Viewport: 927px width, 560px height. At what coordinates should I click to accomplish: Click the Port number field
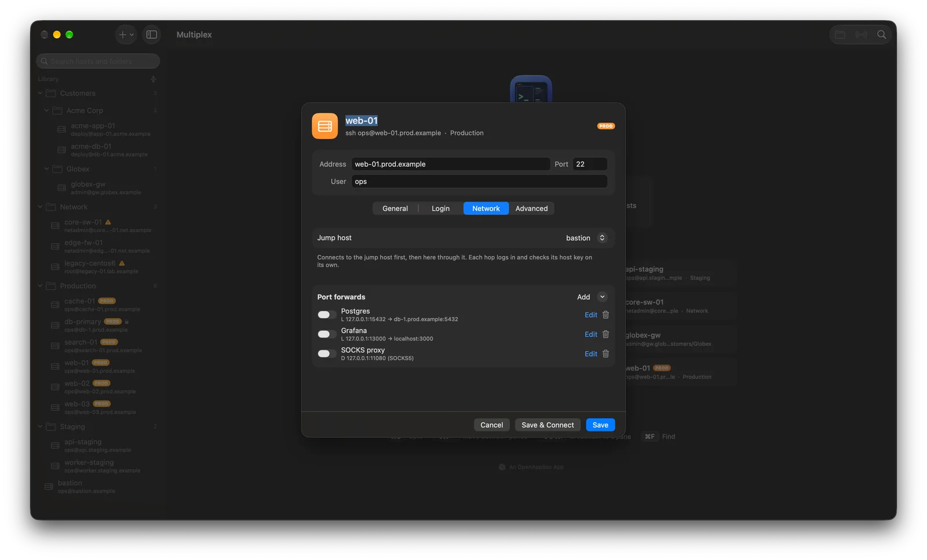[x=590, y=164]
